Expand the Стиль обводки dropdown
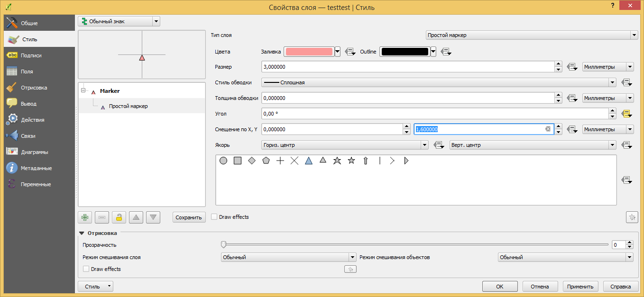Image resolution: width=644 pixels, height=297 pixels. (x=438, y=82)
